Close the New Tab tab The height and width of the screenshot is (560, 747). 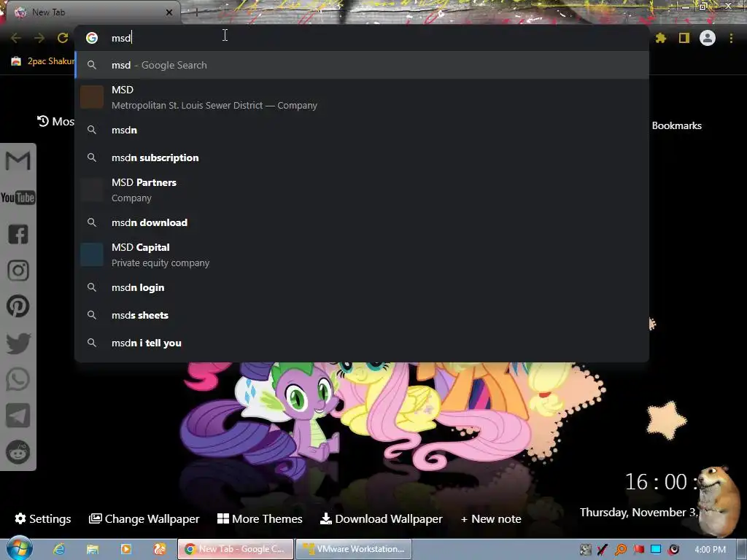[x=169, y=12]
